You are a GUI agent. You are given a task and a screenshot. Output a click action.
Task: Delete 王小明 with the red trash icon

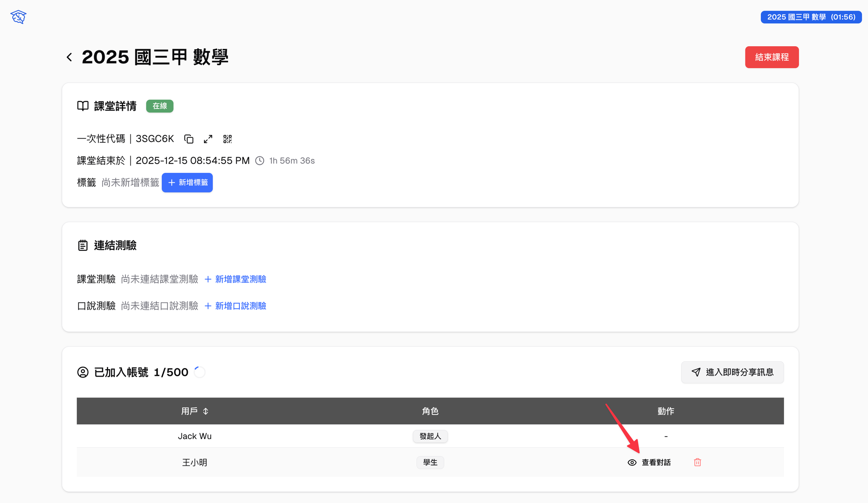[x=698, y=462]
